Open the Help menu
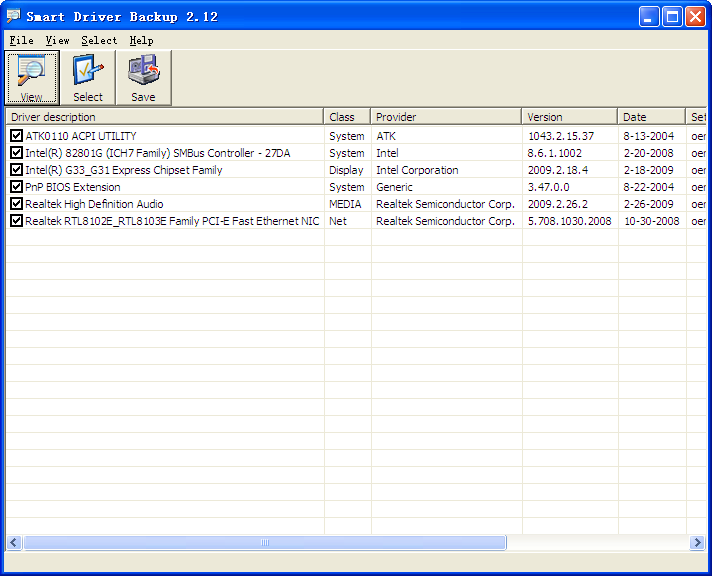 (141, 40)
